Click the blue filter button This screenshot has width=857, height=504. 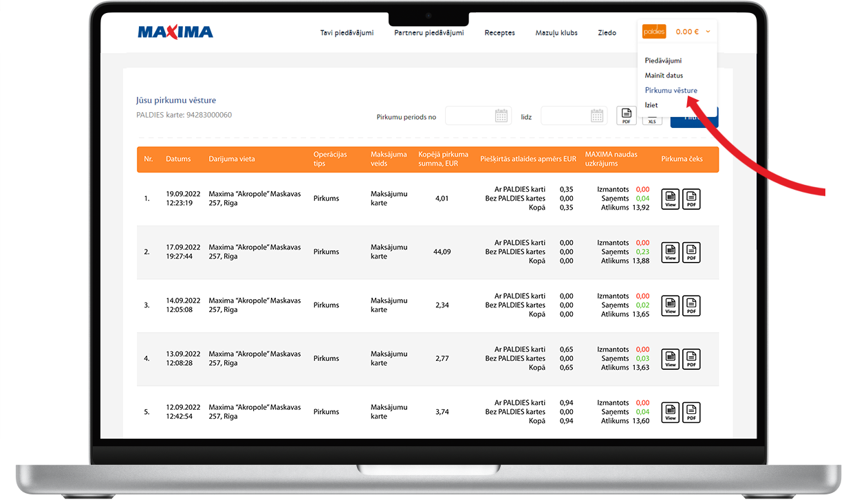[694, 117]
